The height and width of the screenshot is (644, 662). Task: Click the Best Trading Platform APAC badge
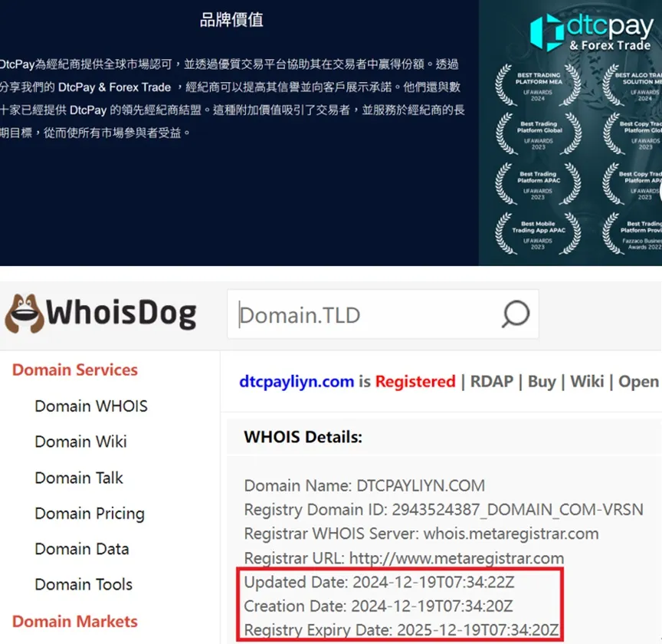tap(539, 185)
